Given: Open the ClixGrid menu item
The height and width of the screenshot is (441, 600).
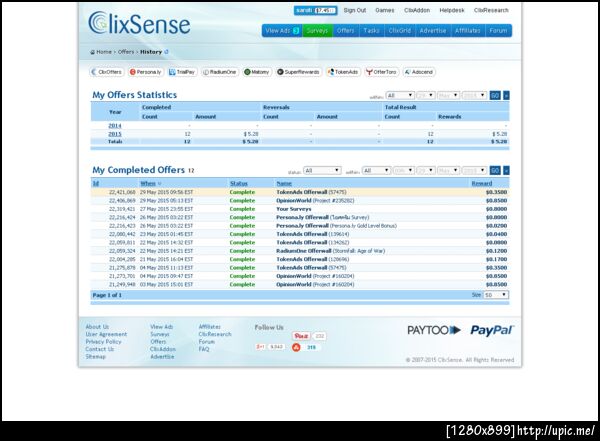Looking at the screenshot, I should coord(399,31).
